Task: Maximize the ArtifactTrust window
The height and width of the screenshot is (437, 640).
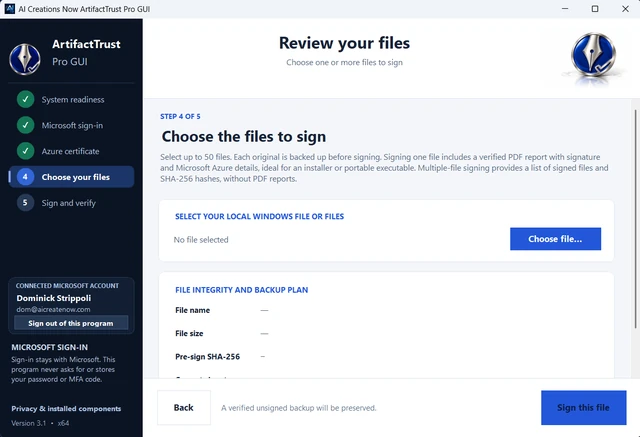Action: [595, 9]
